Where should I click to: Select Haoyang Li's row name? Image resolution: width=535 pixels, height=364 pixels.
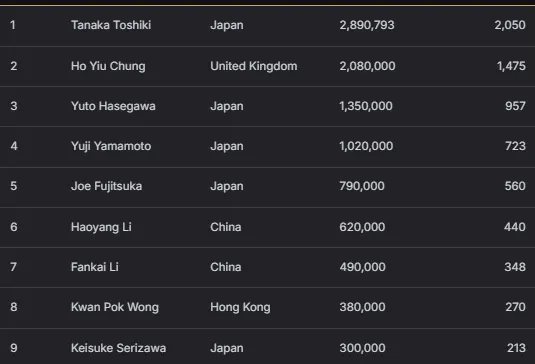pyautogui.click(x=101, y=227)
